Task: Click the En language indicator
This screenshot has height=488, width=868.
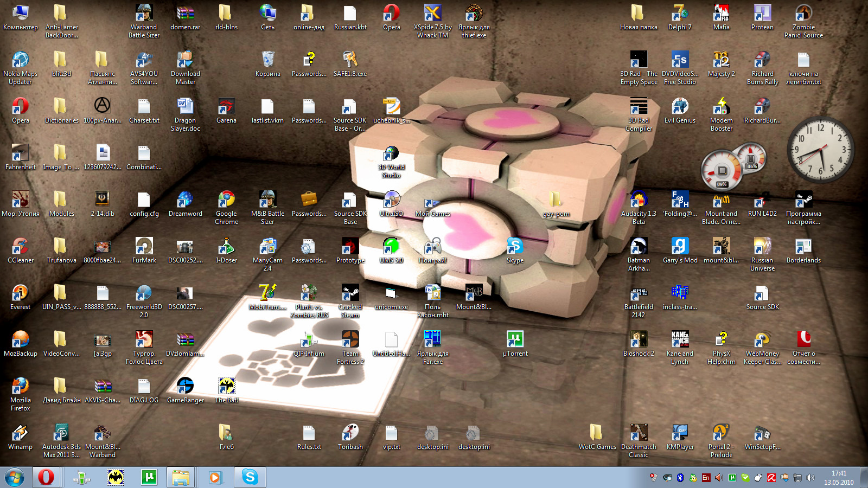Action: pos(706,478)
